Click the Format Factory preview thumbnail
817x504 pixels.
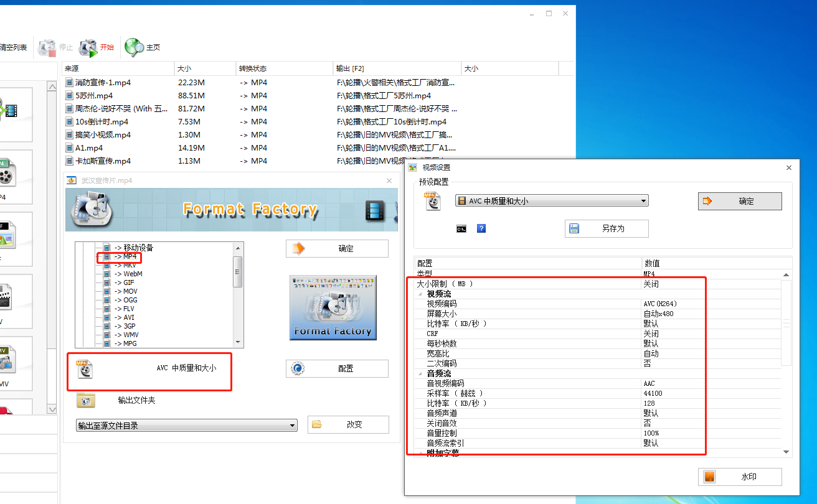click(x=333, y=307)
